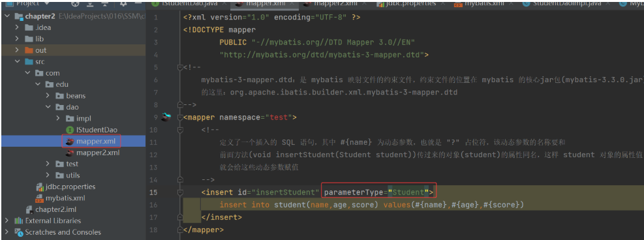Click the utils package label
The height and width of the screenshot is (240, 644).
point(73,175)
